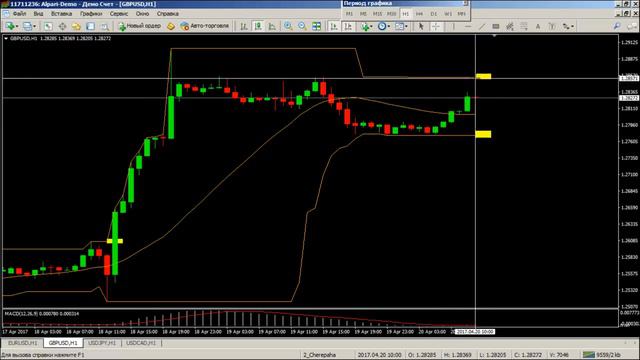Select the crosshair tool

click(x=436, y=26)
